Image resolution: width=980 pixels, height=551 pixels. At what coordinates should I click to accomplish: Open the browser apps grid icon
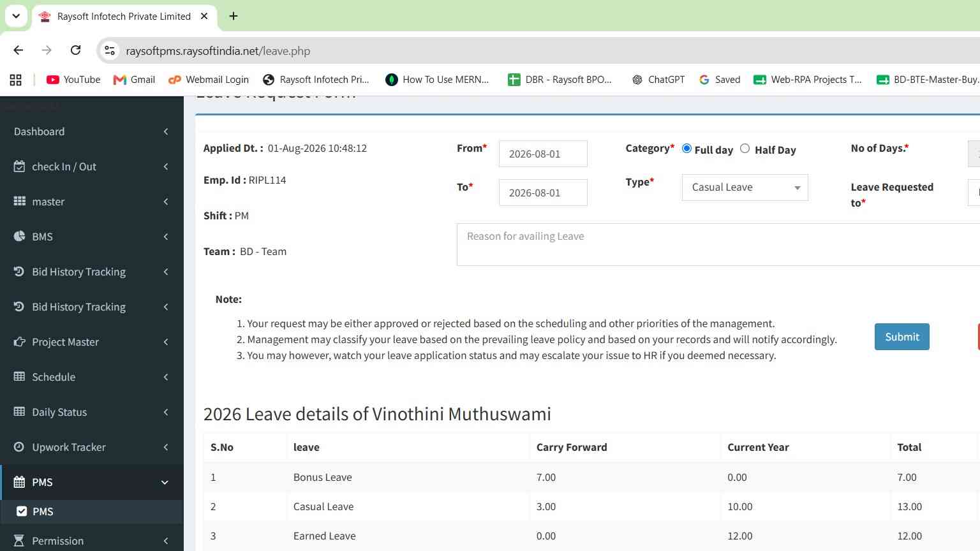point(16,80)
